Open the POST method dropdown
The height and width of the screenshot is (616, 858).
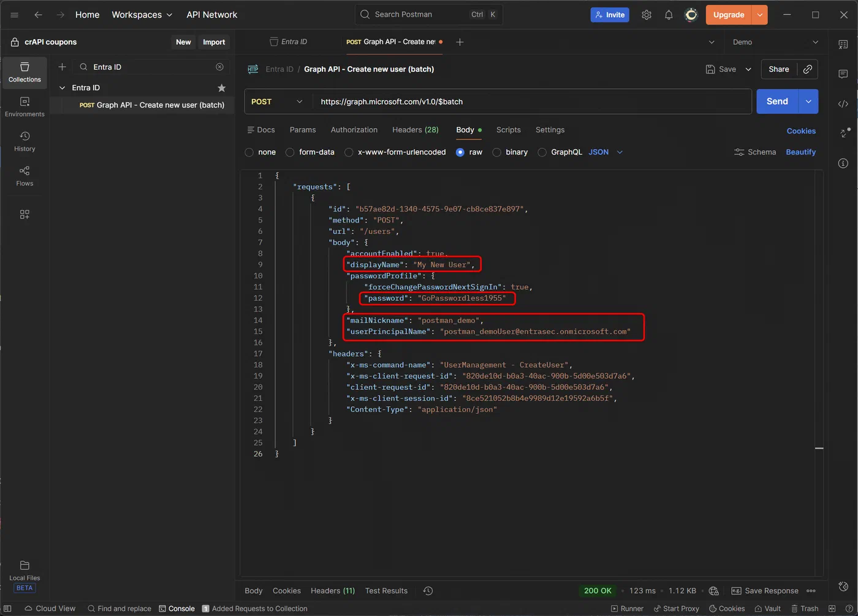(278, 102)
